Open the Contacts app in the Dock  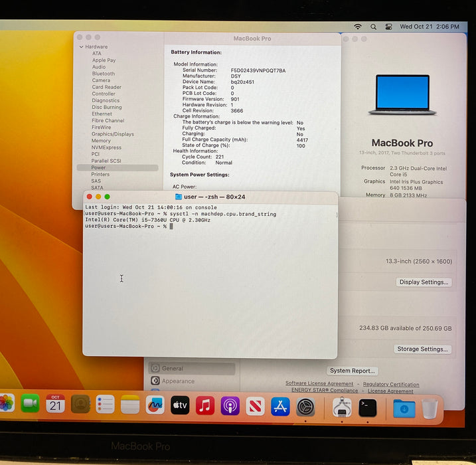point(80,404)
